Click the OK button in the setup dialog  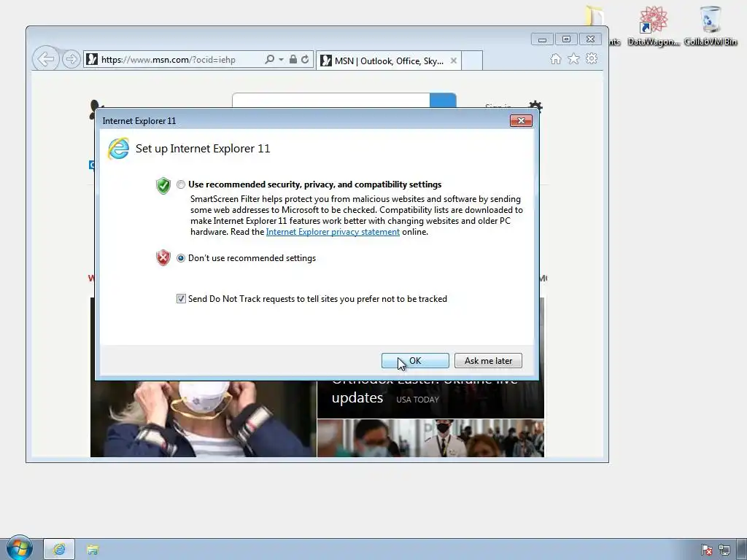[415, 360]
